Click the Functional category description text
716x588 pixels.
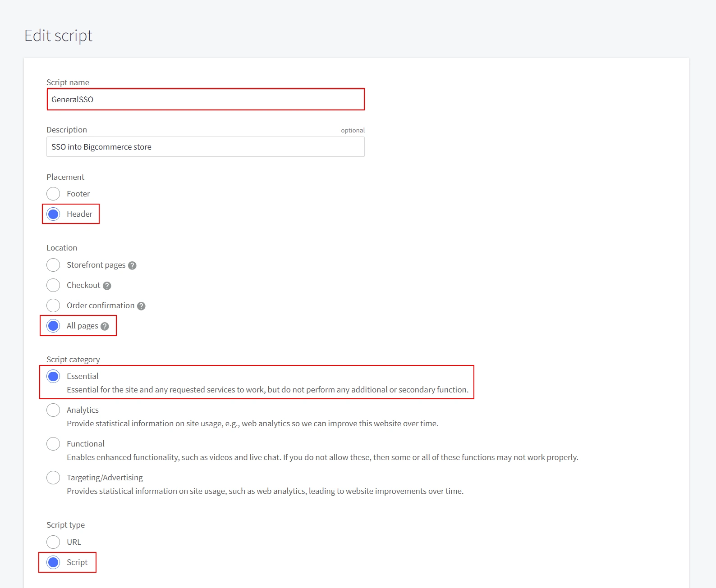pyautogui.click(x=322, y=457)
